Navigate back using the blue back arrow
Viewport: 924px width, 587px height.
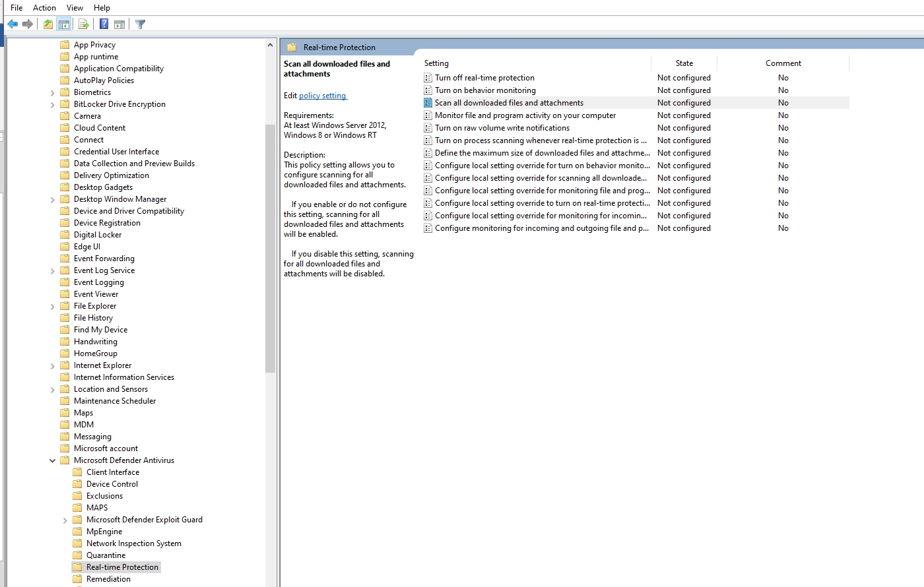(12, 24)
